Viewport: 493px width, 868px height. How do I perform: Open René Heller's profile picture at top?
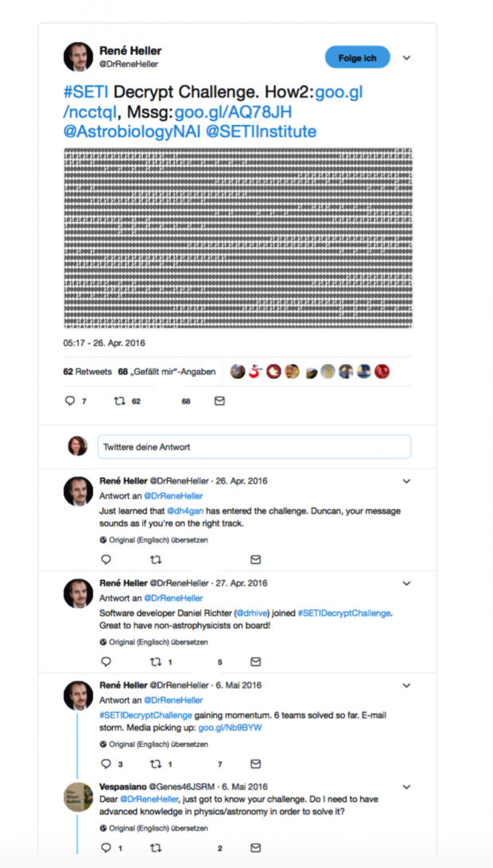tap(79, 57)
